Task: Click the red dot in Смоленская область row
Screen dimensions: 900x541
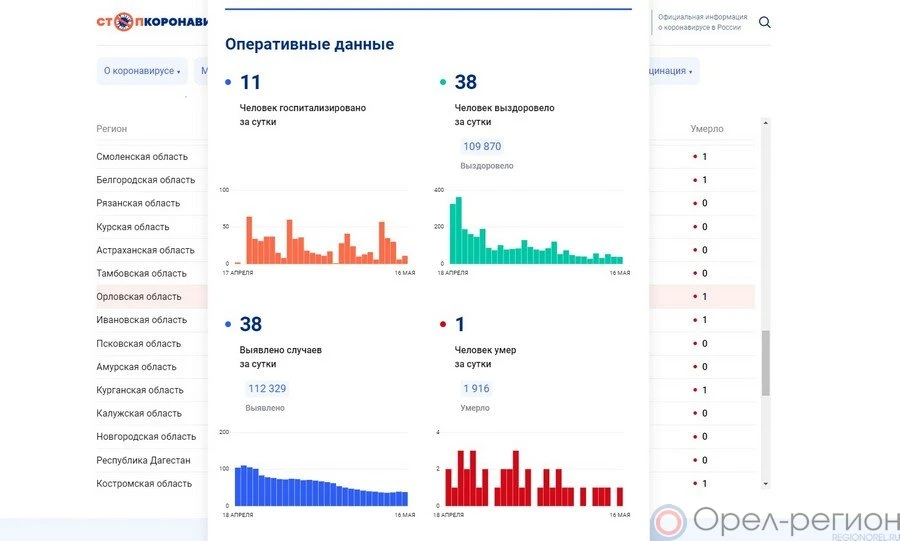Action: click(695, 157)
